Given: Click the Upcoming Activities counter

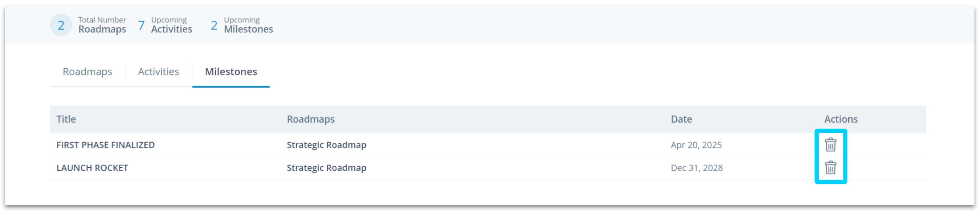Looking at the screenshot, I should (x=165, y=25).
